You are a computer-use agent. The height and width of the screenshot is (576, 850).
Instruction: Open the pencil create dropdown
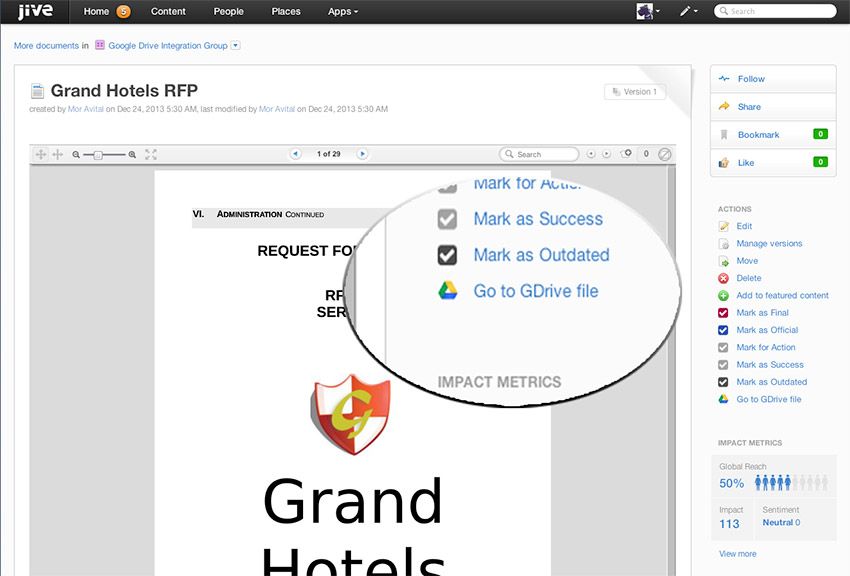click(x=689, y=12)
